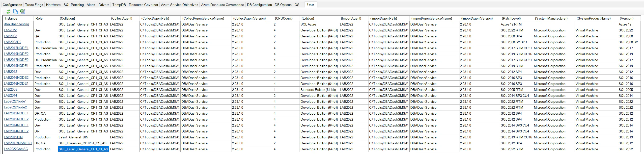Sort by the {PatchLevel} column header
The image size is (644, 154).
click(x=516, y=19)
